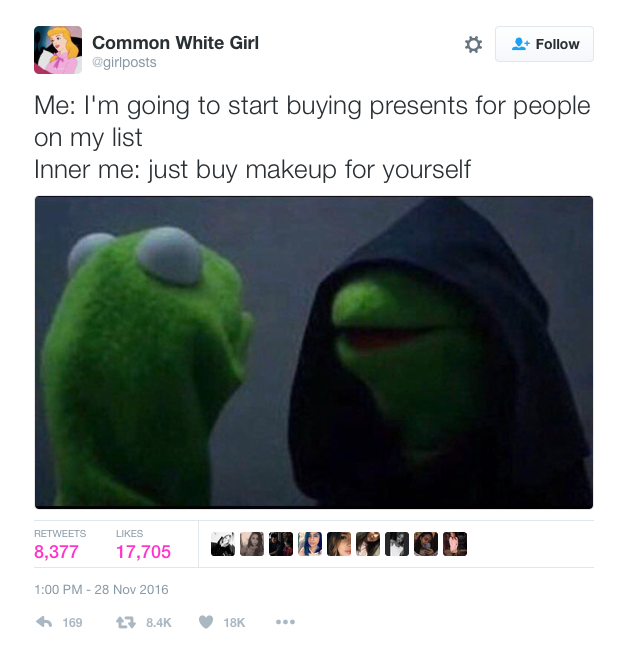Image resolution: width=629 pixels, height=657 pixels.
Task: Like the tweet with heart icon
Action: (206, 622)
